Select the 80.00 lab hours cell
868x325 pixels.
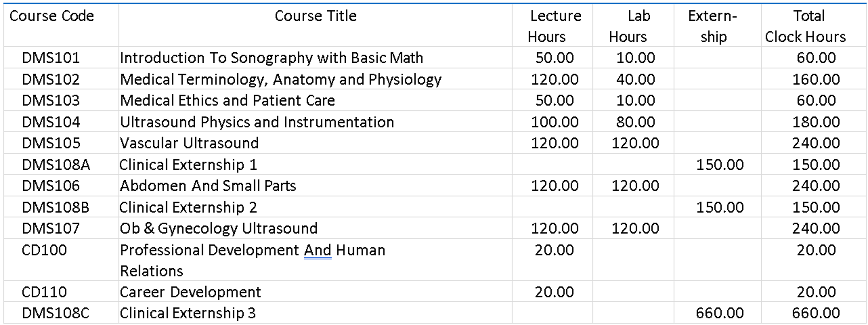click(x=635, y=123)
